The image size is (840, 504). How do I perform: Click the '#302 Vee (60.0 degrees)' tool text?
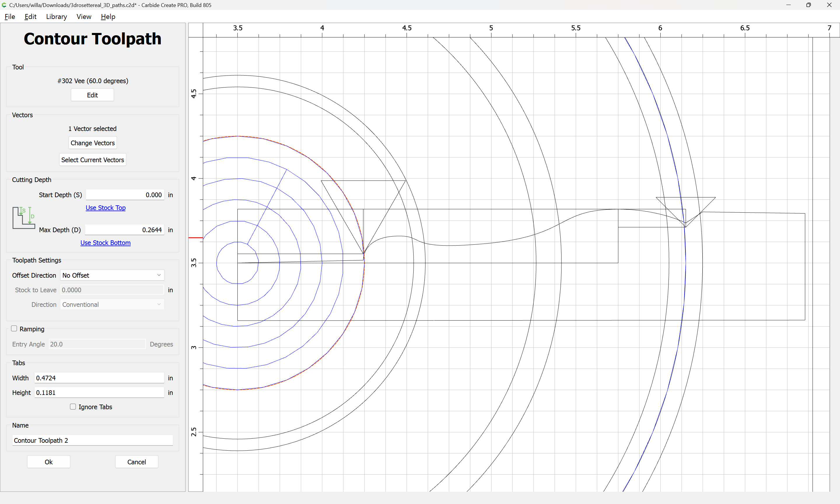click(x=93, y=81)
